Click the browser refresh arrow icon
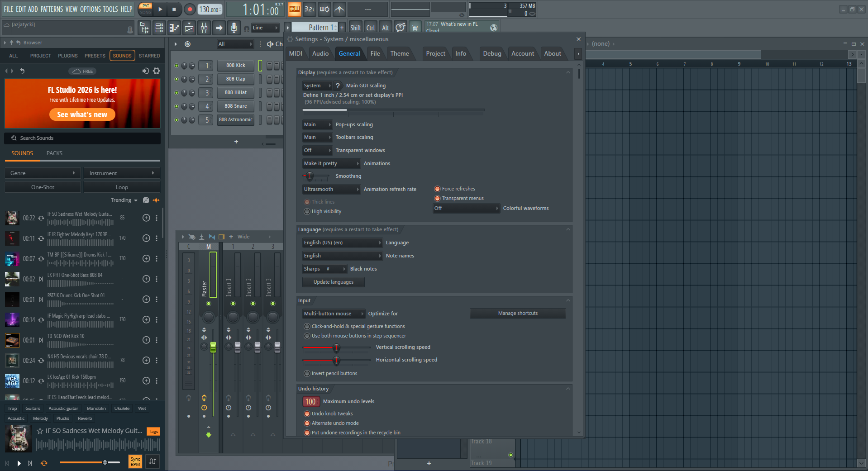Screen dimensions: 868x471 pos(22,71)
